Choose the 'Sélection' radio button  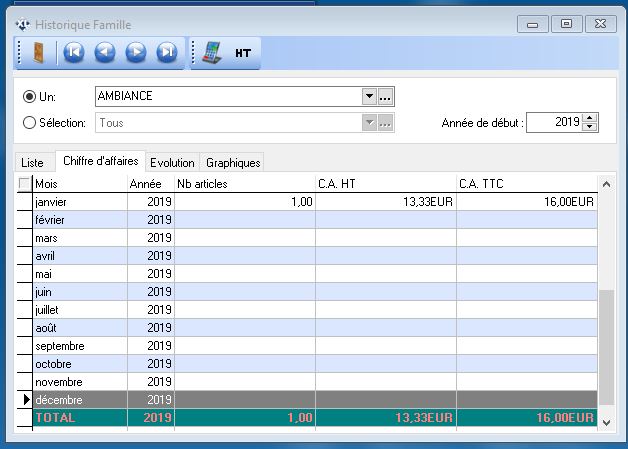(x=29, y=123)
